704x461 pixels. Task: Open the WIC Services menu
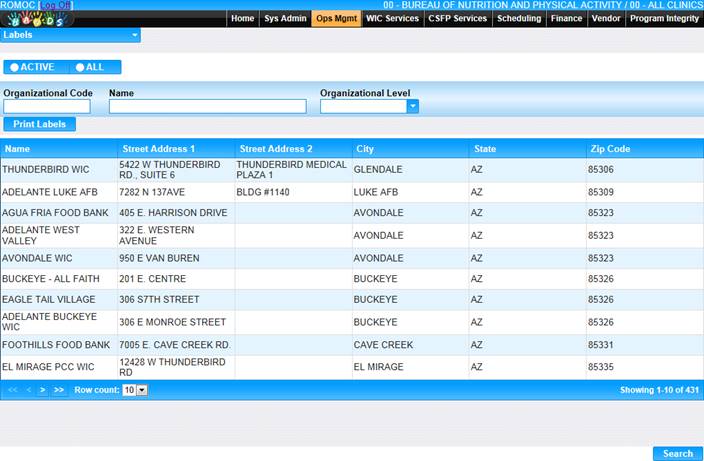[392, 18]
